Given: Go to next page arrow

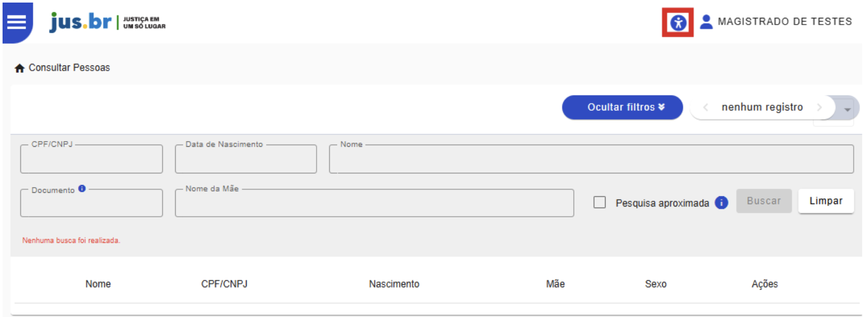Looking at the screenshot, I should click(819, 107).
